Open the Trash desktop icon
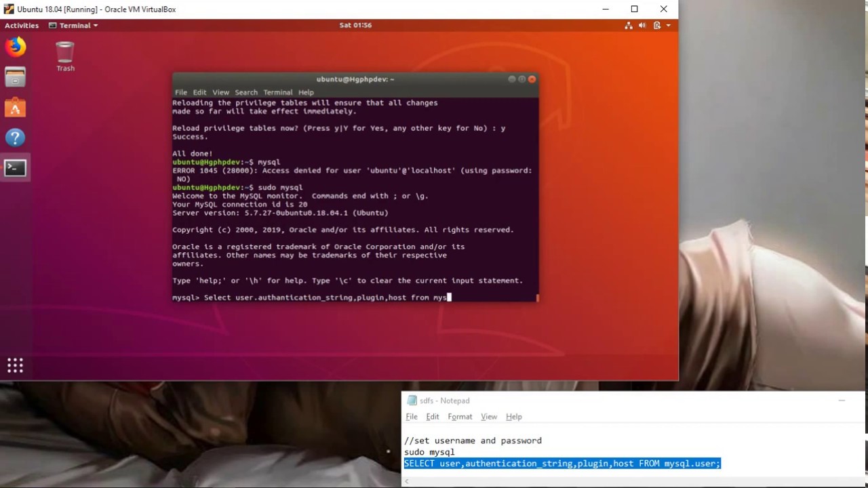Screen dimensions: 868x488 (x=65, y=56)
